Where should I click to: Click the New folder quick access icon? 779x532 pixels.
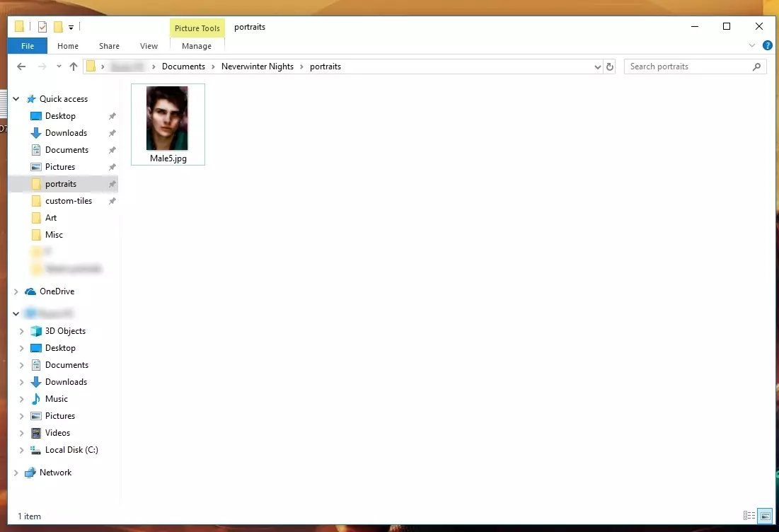(x=58, y=27)
